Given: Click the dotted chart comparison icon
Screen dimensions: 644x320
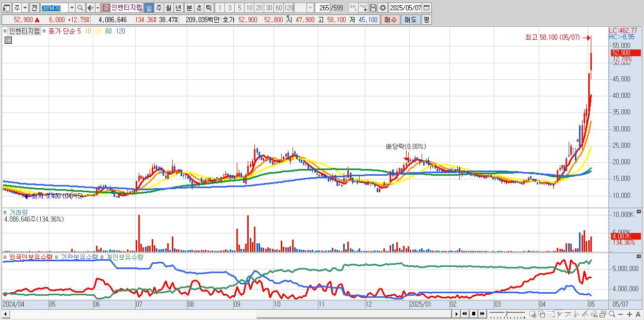Looking at the screenshot, I should pyautogui.click(x=550, y=314).
